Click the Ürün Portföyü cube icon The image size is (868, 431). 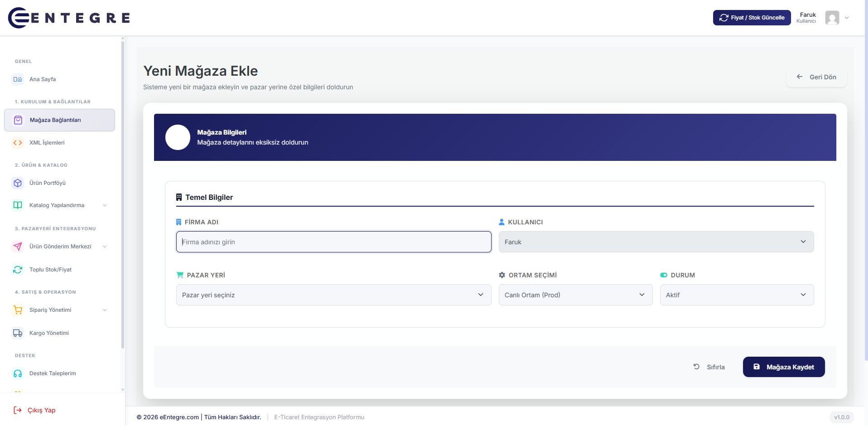coord(18,183)
